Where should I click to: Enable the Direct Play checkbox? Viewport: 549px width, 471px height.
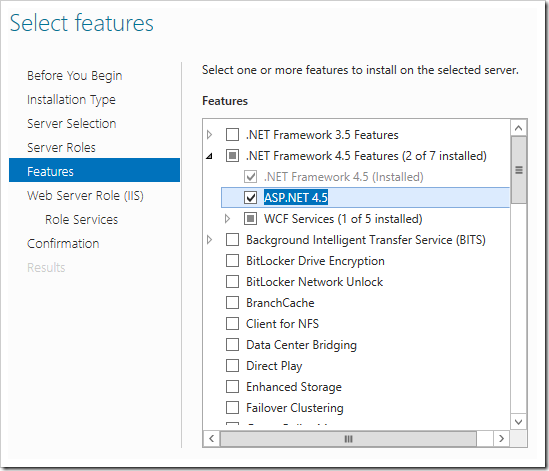pyautogui.click(x=232, y=366)
